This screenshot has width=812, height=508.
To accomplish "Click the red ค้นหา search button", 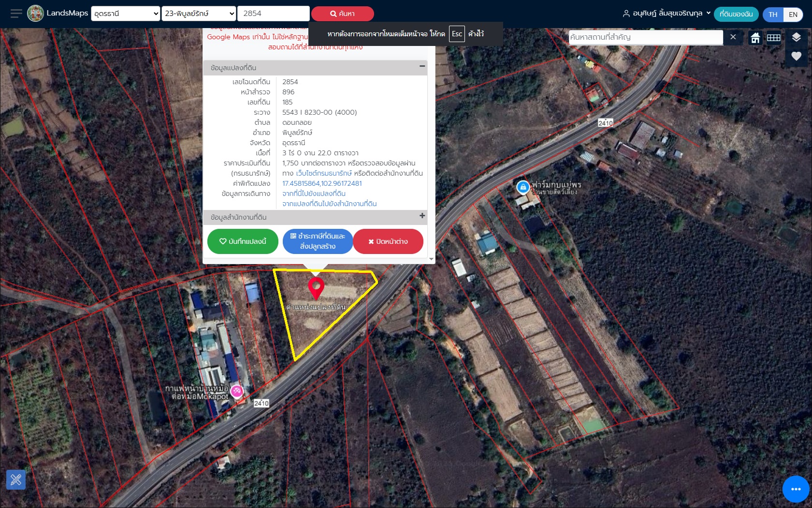I will click(x=342, y=14).
